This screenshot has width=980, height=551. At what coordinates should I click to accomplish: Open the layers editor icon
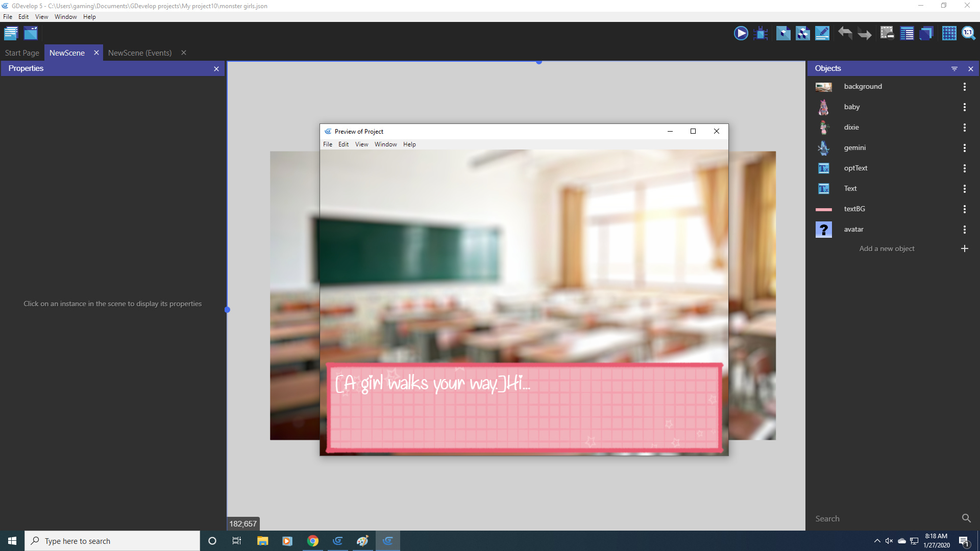[x=926, y=34]
